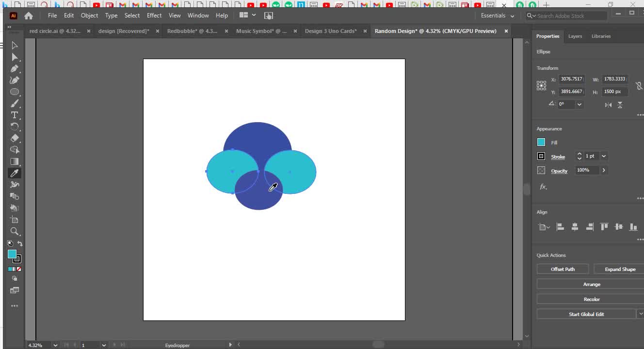Click the Expand Shape button

(620, 269)
